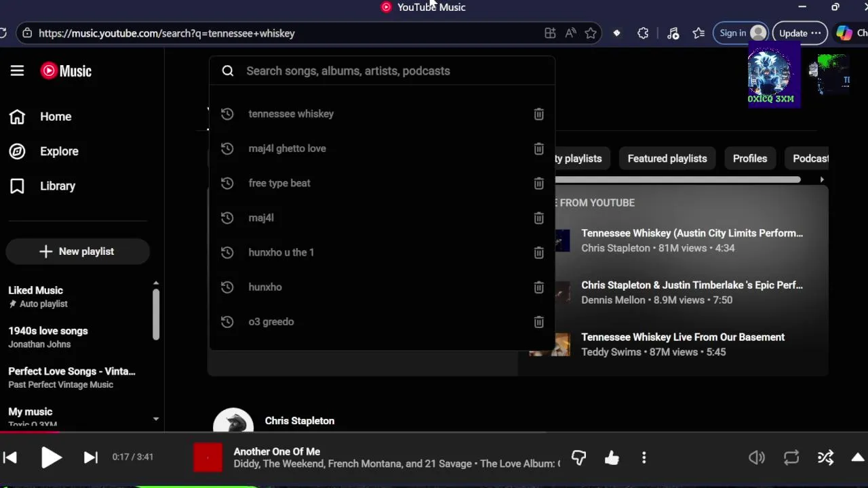The image size is (868, 488).
Task: Open the player's more actions menu
Action: pos(644,458)
